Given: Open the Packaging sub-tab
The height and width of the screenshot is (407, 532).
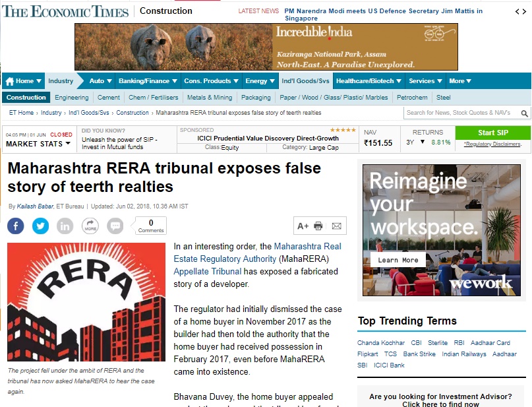Looking at the screenshot, I should tap(256, 98).
